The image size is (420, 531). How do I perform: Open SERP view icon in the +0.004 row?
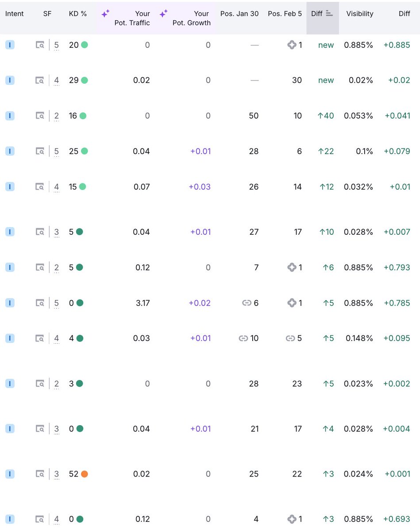pyautogui.click(x=40, y=429)
